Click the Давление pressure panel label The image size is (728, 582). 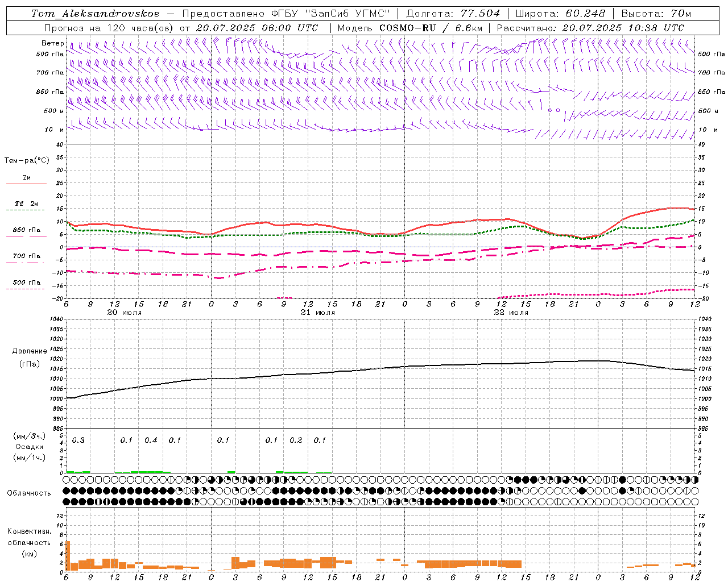coord(30,351)
